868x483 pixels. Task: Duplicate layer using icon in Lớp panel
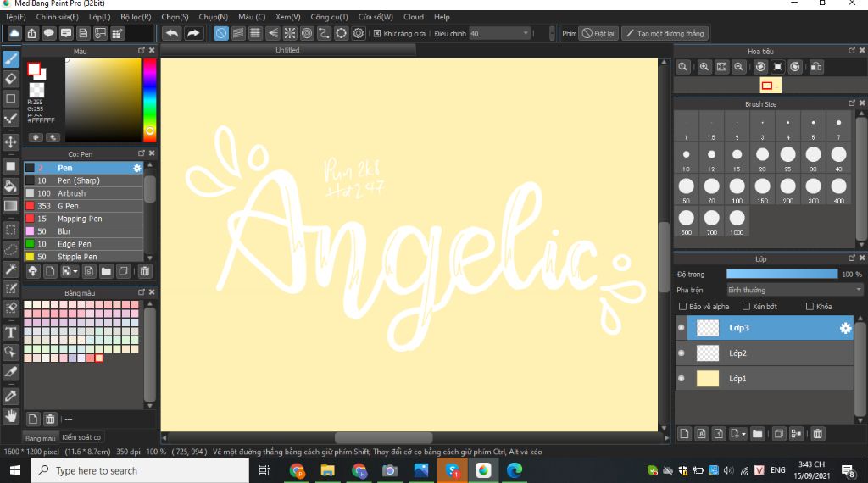(x=779, y=434)
